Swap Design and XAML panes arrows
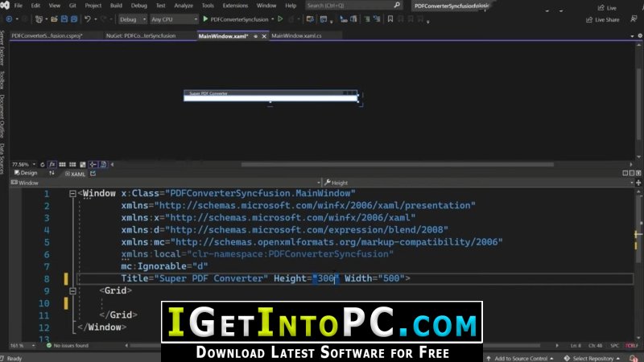644x362 pixels. pos(52,173)
